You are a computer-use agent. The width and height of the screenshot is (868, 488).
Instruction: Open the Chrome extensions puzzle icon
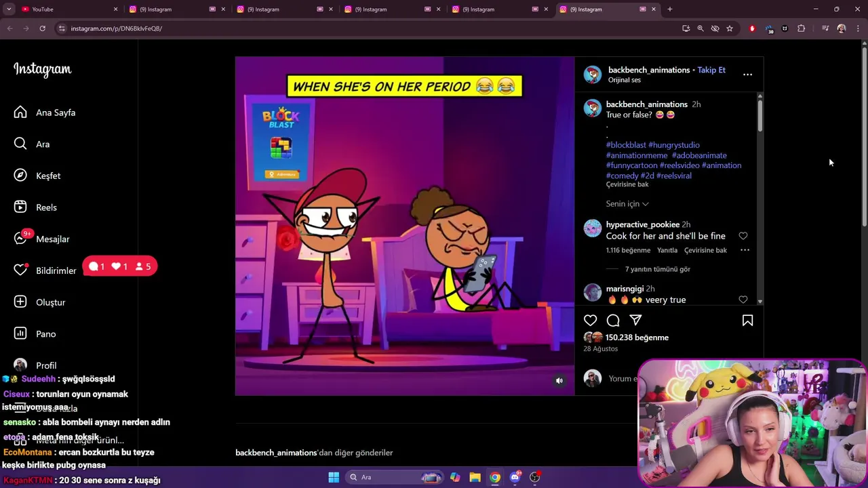[802, 28]
